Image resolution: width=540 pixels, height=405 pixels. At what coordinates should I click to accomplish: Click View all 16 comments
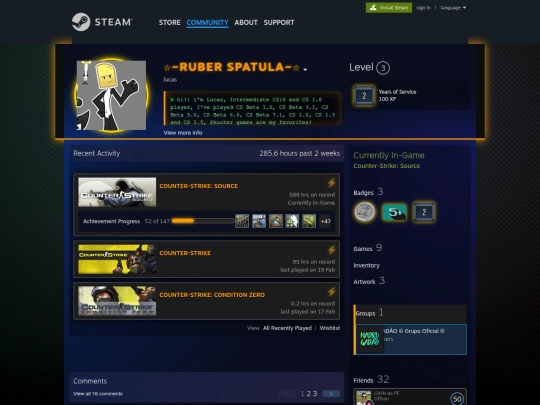pyautogui.click(x=98, y=394)
